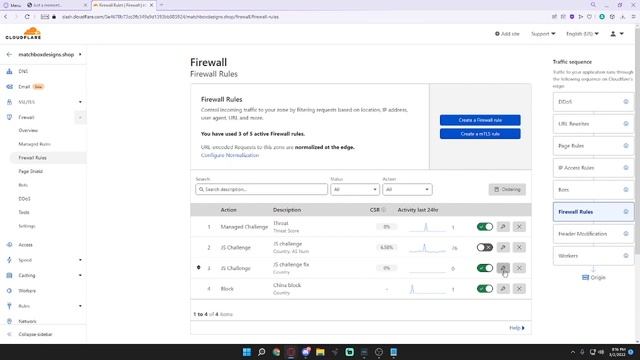Image resolution: width=640 pixels, height=360 pixels.
Task: Edit the China block rule
Action: tap(503, 289)
